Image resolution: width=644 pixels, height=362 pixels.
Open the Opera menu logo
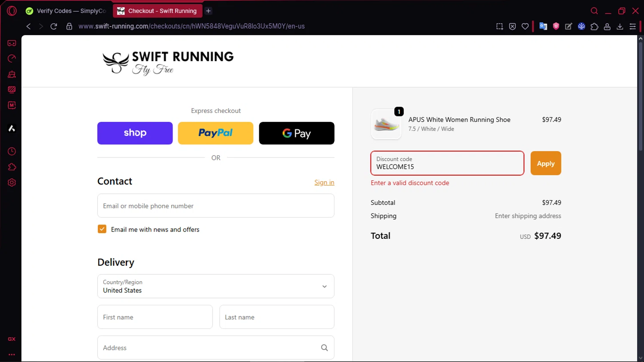[x=12, y=11]
